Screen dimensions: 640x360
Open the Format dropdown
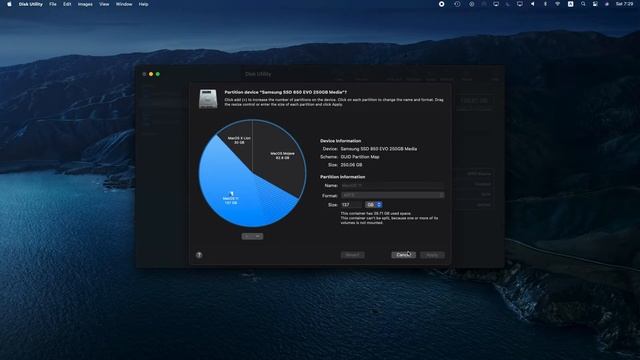(392, 196)
